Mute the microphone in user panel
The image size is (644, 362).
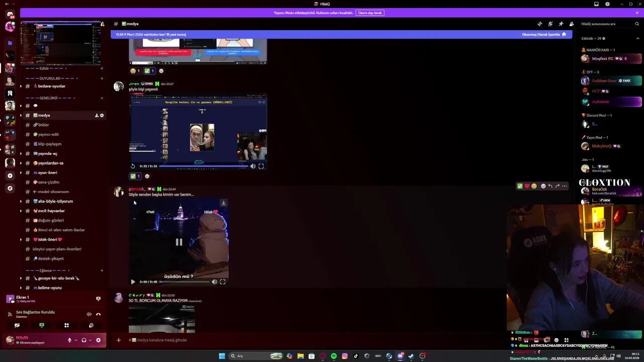pos(69,340)
